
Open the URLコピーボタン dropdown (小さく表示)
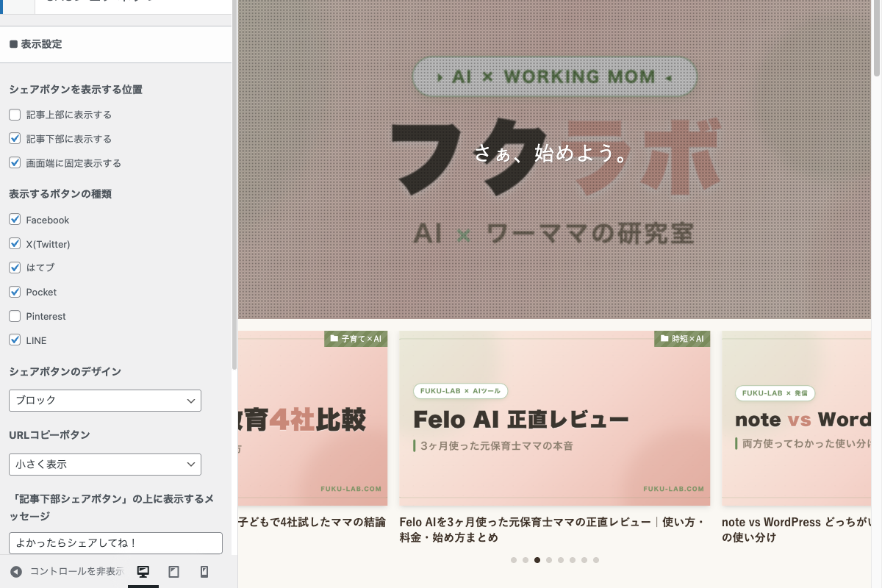coord(105,465)
